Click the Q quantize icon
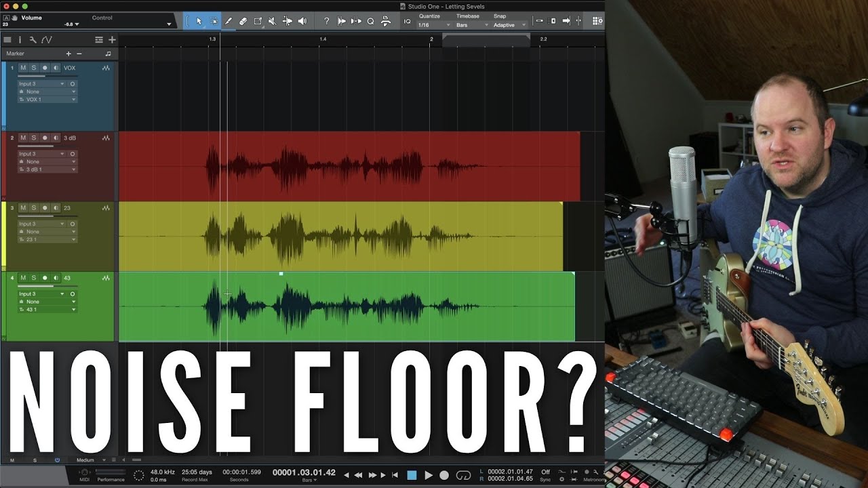Viewport: 868px width, 488px height. click(x=370, y=21)
